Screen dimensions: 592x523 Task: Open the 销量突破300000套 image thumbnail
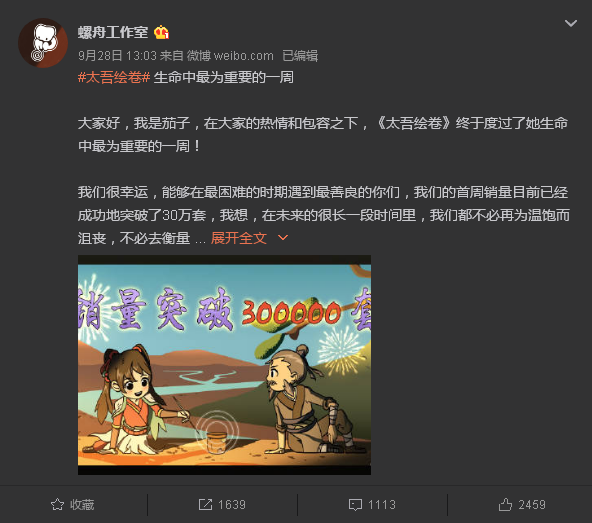click(x=224, y=365)
